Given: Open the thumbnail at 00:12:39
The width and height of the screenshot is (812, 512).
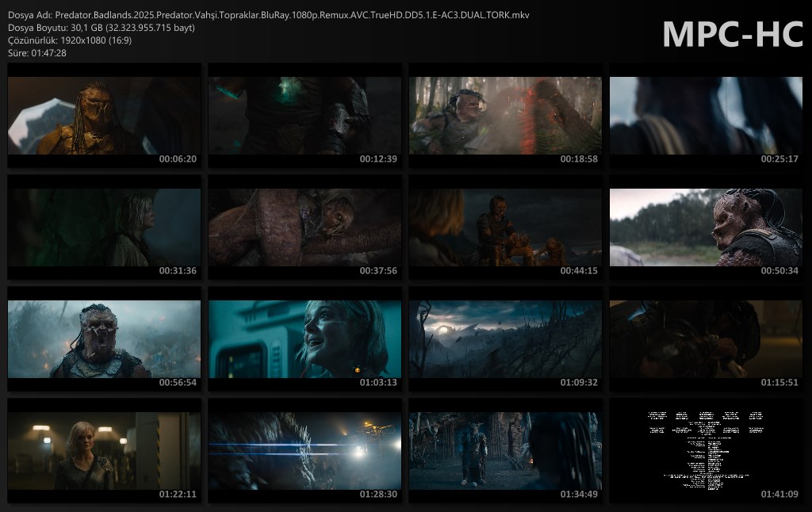Looking at the screenshot, I should click(304, 116).
